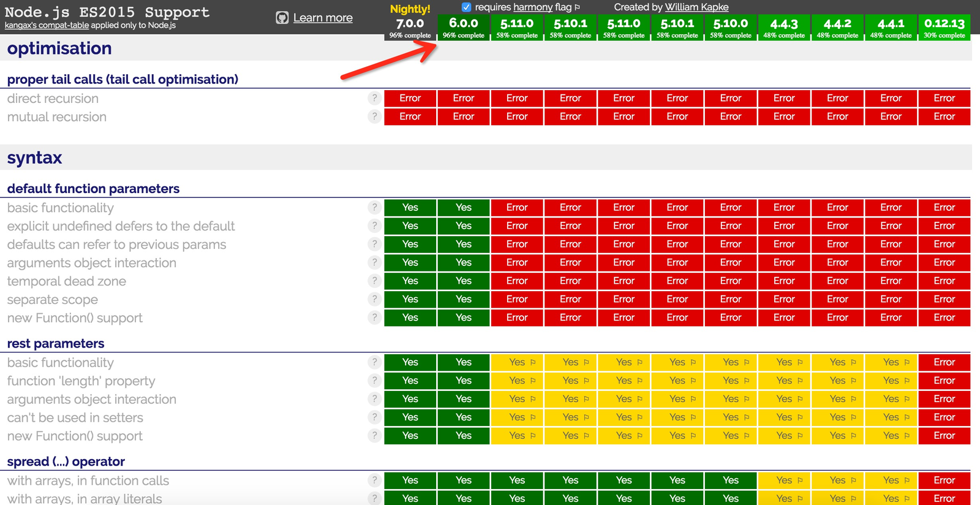Screen dimensions: 980x505
Task: Click proper tail calls (tail call optimisation) heading
Action: click(123, 79)
